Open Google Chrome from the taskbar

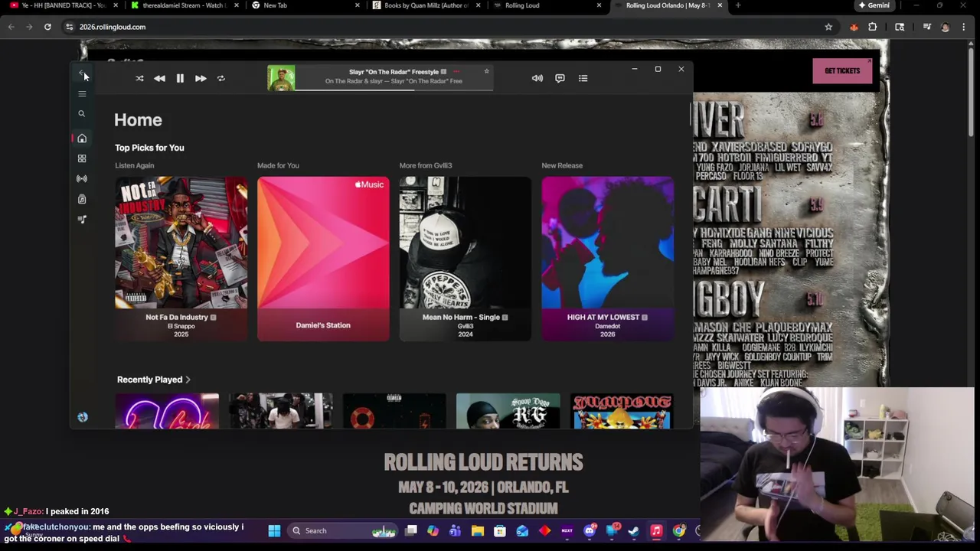(x=679, y=530)
